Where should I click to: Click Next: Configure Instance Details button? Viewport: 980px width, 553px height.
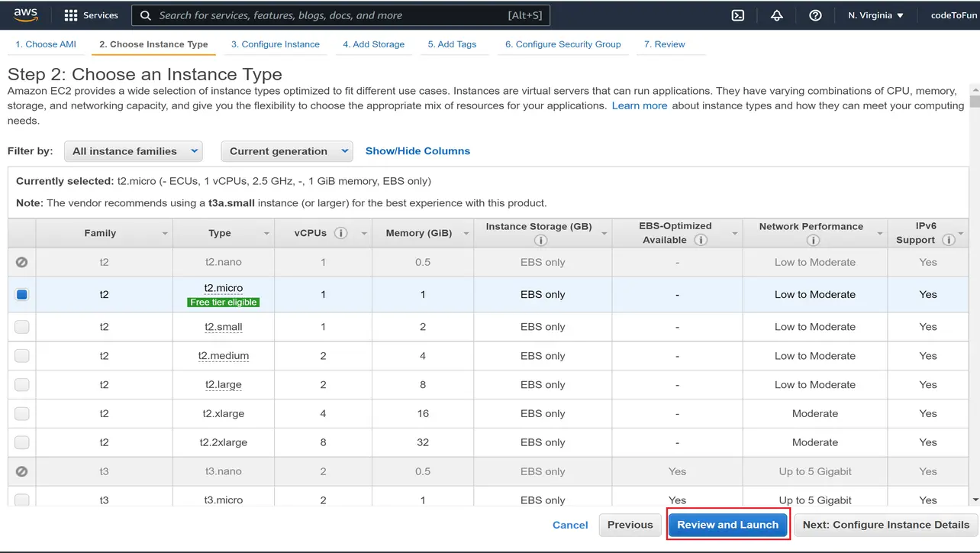886,525
